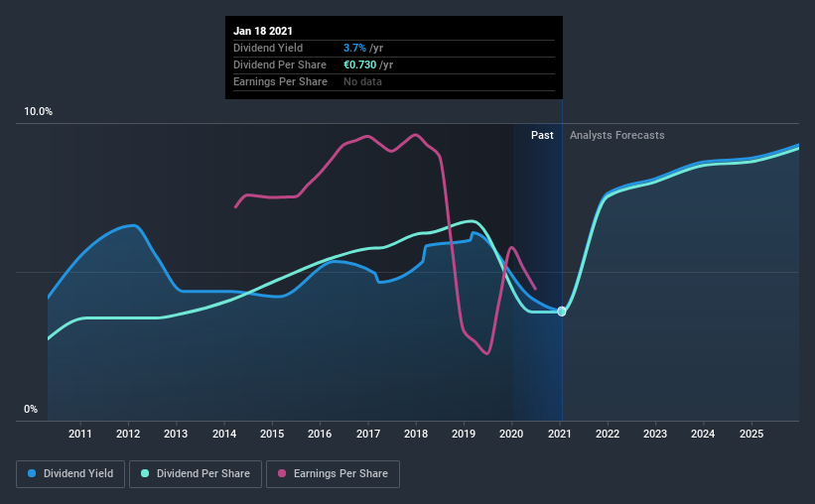The width and height of the screenshot is (815, 504).
Task: Select the 2014 x-axis label
Action: 224,434
